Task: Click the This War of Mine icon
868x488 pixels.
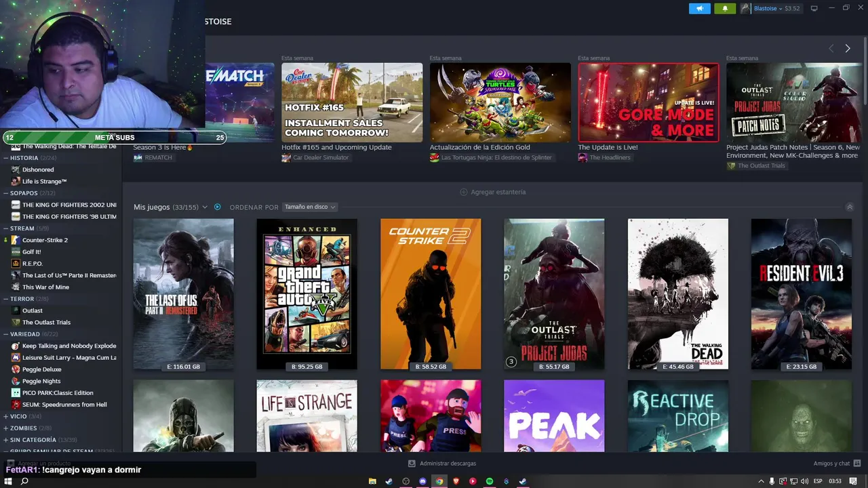Action: click(16, 287)
